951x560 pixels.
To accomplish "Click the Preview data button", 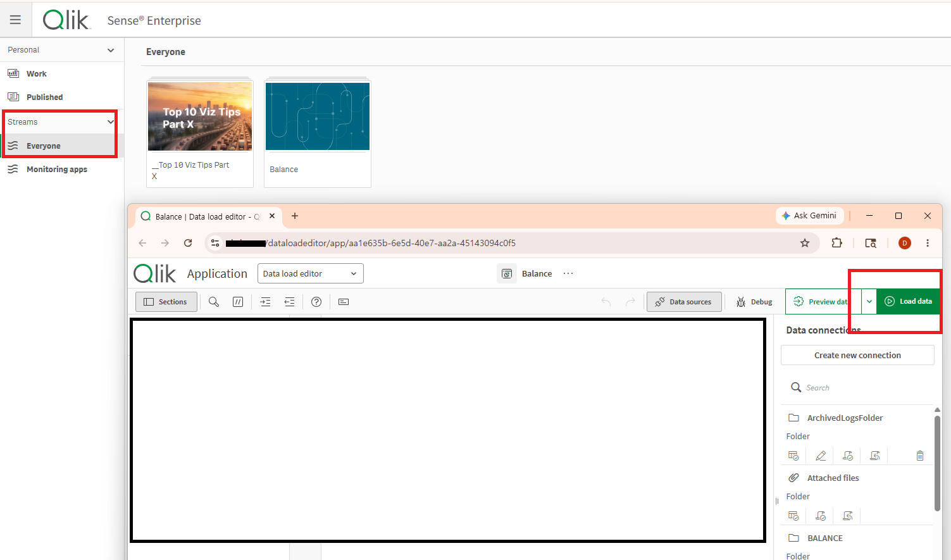I will point(823,302).
